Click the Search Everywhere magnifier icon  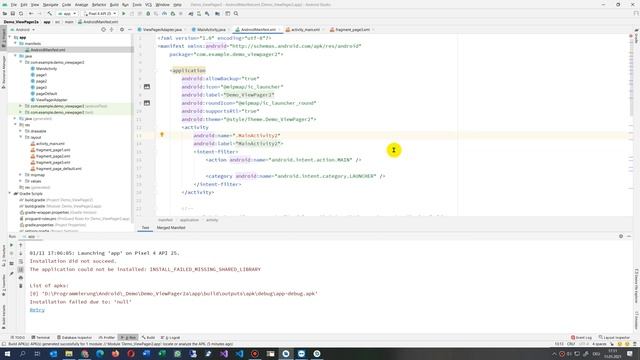click(236, 13)
